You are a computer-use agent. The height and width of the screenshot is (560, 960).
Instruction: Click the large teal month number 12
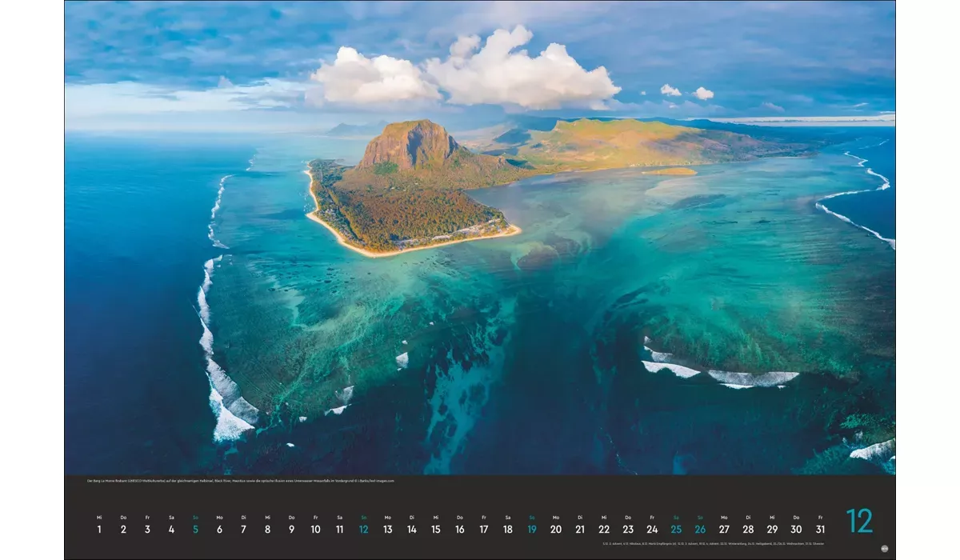pyautogui.click(x=859, y=521)
